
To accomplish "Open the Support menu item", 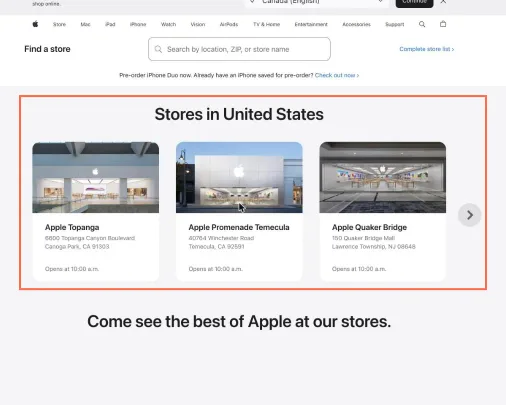I will 395,24.
